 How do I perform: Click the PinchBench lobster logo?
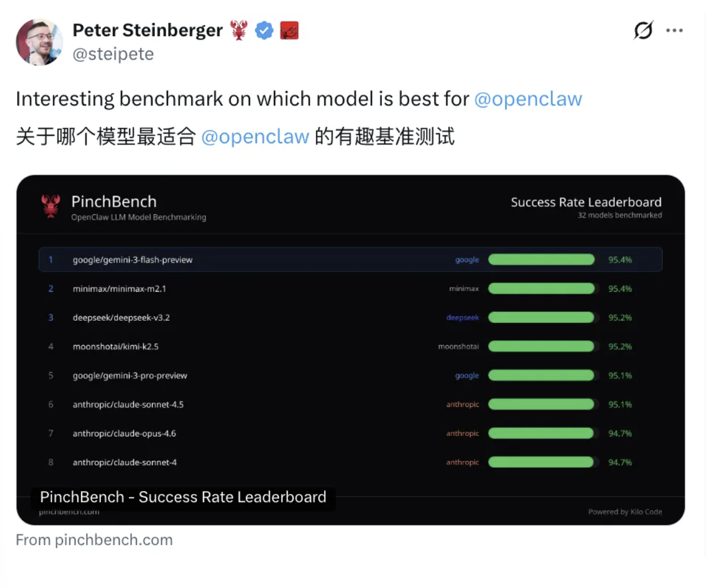point(51,206)
